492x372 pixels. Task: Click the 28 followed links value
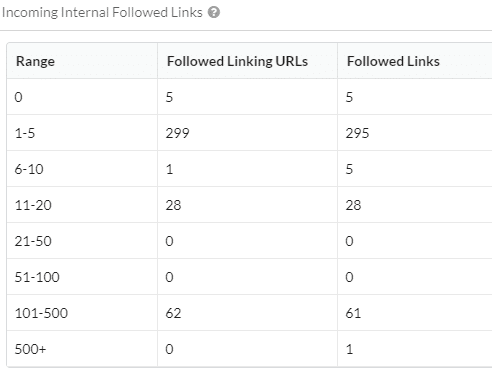(x=353, y=205)
